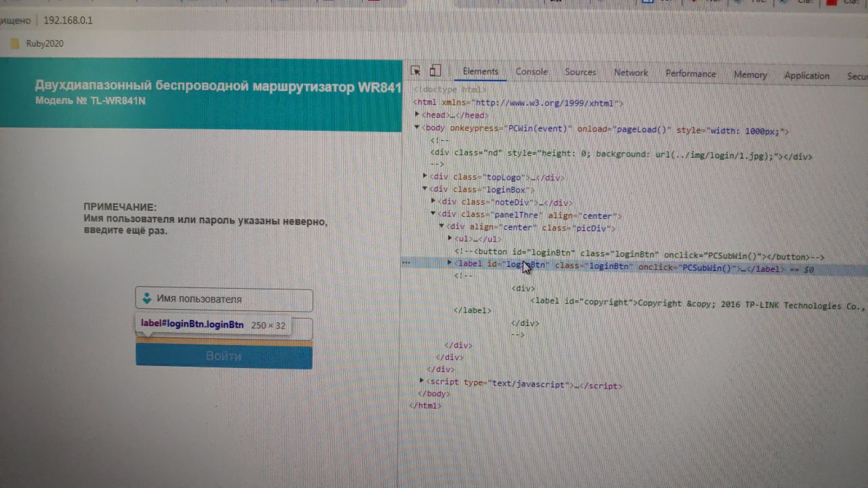Expand the script node

click(422, 382)
